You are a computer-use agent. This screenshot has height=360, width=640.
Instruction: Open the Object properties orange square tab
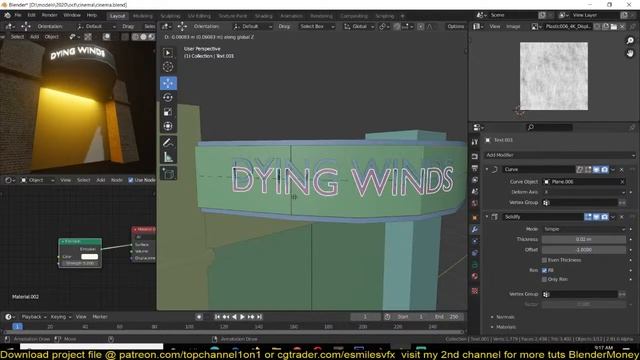pyautogui.click(x=475, y=218)
